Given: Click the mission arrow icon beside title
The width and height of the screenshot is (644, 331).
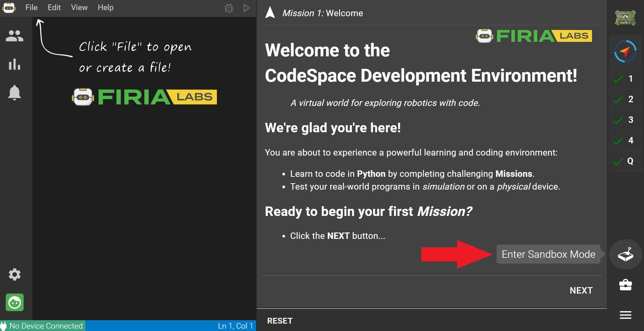Looking at the screenshot, I should [x=270, y=12].
